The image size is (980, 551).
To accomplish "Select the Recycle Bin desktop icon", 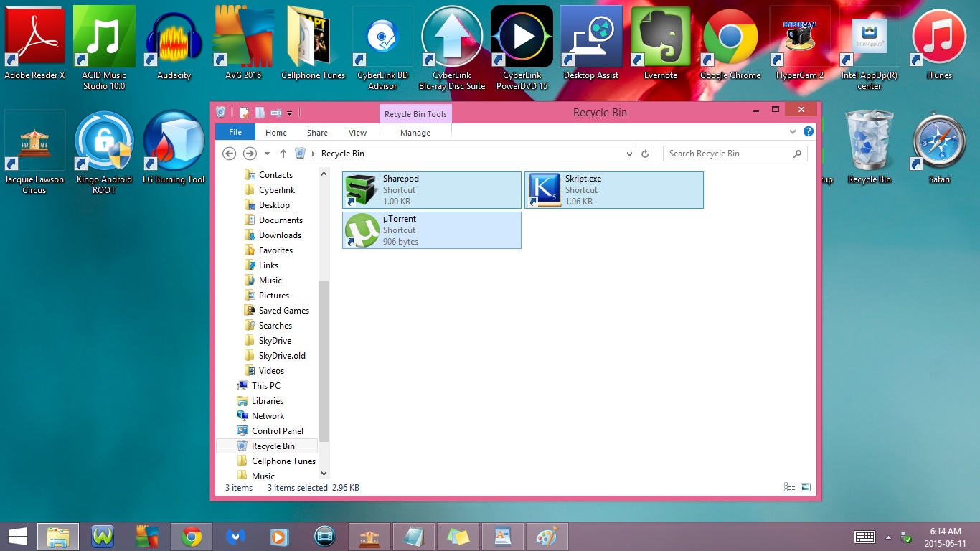I will [870, 148].
